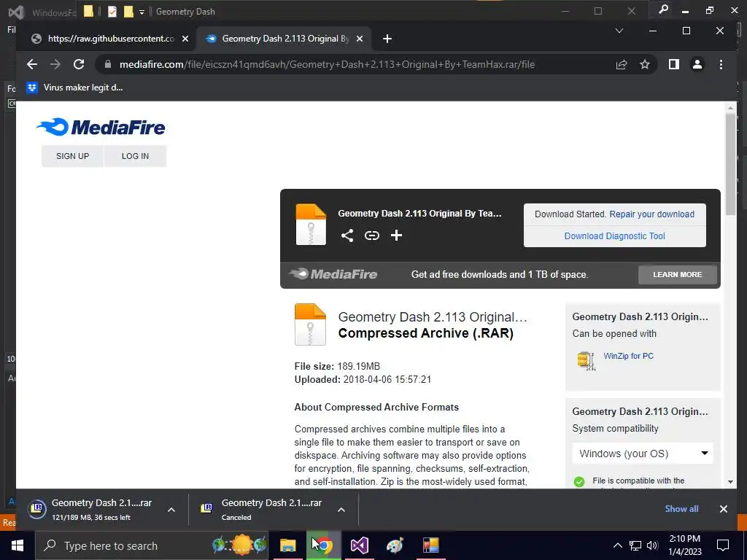This screenshot has height=560, width=747.
Task: Click the LOG IN button
Action: (x=135, y=156)
